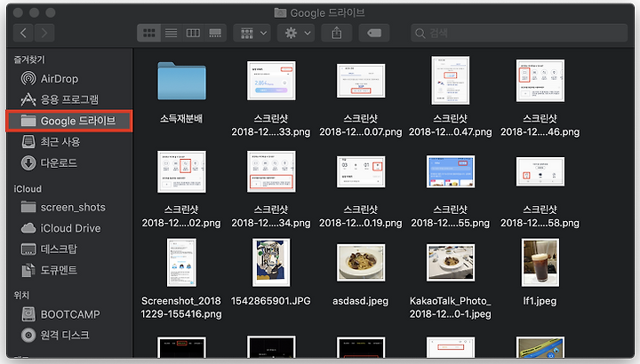Select KakaoTalk_Photo_2018-12...0-1.jpeg thumbnail

[x=450, y=263]
